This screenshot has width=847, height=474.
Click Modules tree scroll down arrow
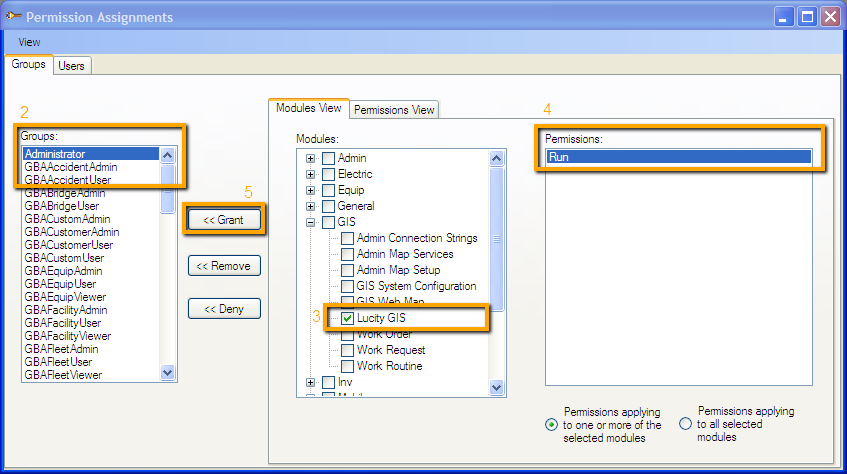496,387
